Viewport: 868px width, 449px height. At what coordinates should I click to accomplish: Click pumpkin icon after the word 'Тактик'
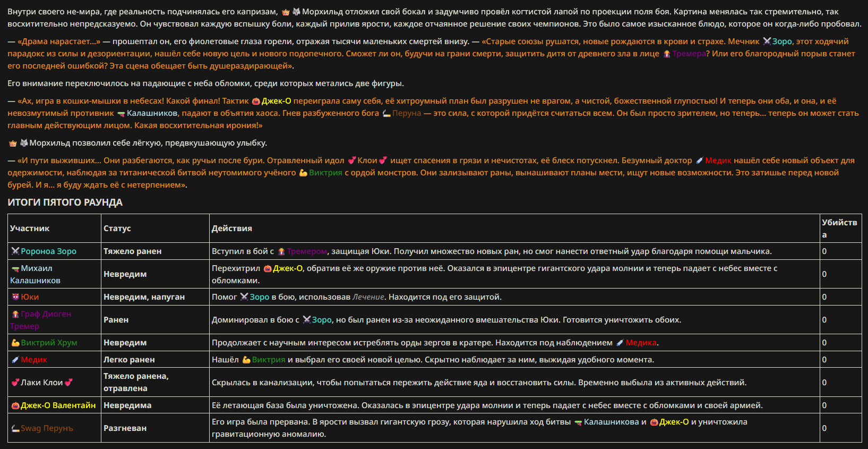[256, 101]
